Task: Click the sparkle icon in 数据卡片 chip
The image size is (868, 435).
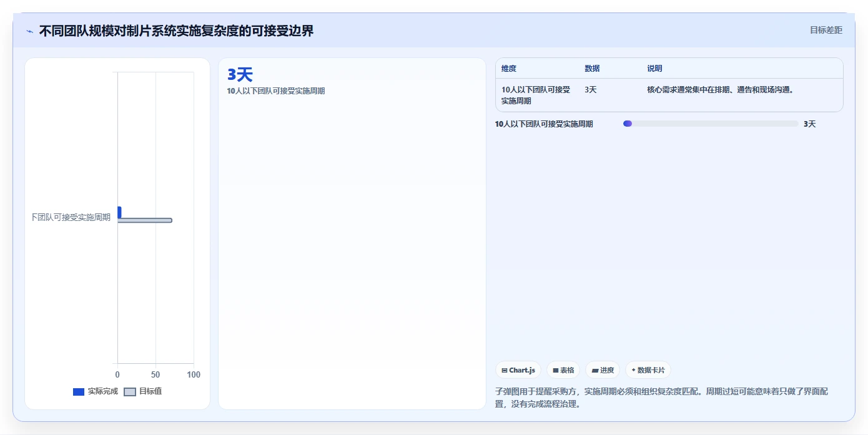Action: (633, 370)
